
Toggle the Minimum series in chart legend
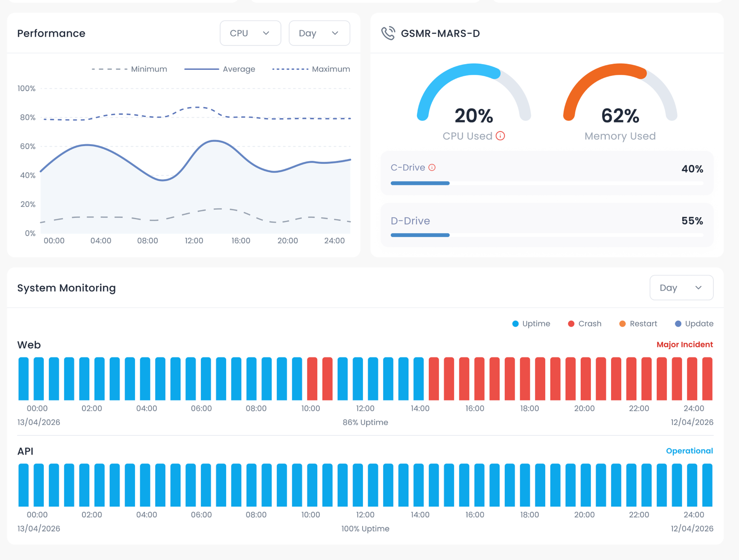[129, 69]
